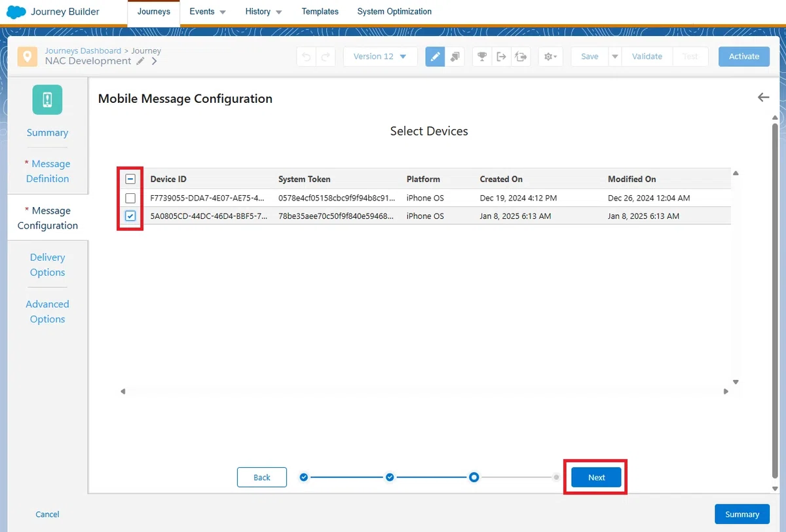Click the Validate button
Screen dimensions: 786x532
click(647, 56)
